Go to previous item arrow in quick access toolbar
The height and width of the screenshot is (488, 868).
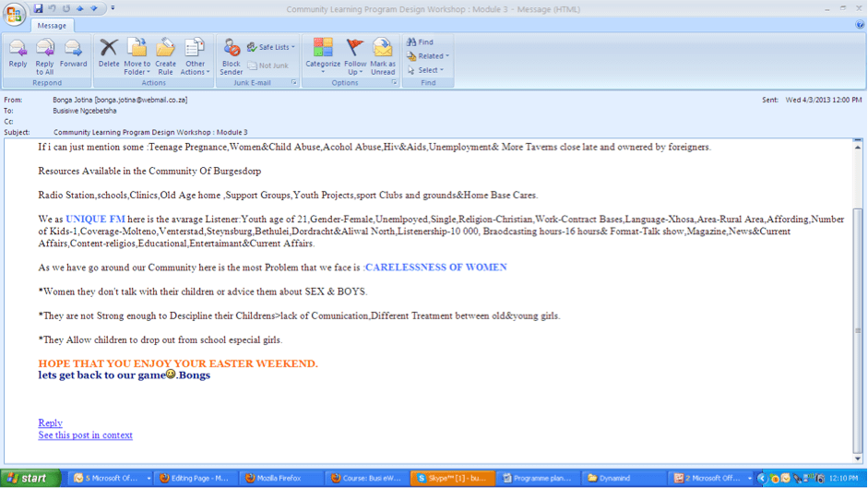pos(79,8)
